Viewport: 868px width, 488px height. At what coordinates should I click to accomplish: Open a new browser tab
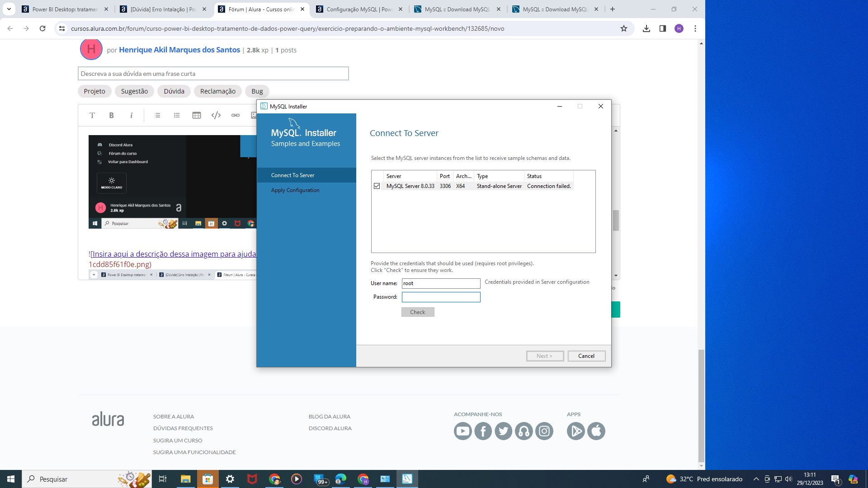(613, 9)
